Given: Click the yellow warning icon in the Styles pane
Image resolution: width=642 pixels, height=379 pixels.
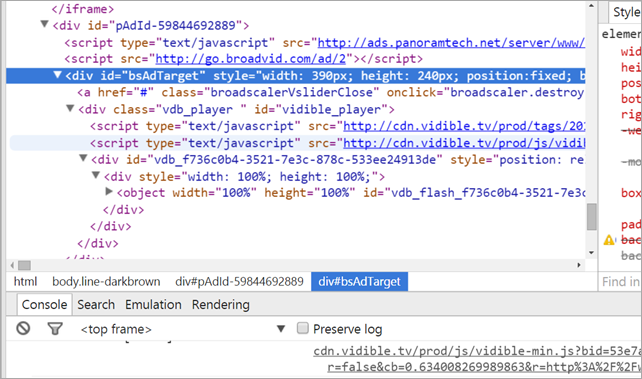Looking at the screenshot, I should point(609,240).
